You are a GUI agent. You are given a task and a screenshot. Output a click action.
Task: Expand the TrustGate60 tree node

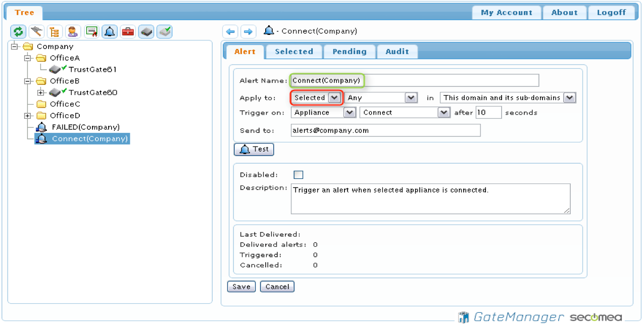point(41,92)
